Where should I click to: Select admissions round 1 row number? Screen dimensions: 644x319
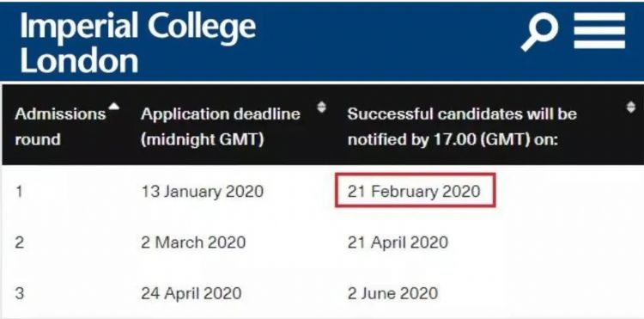pyautogui.click(x=19, y=192)
